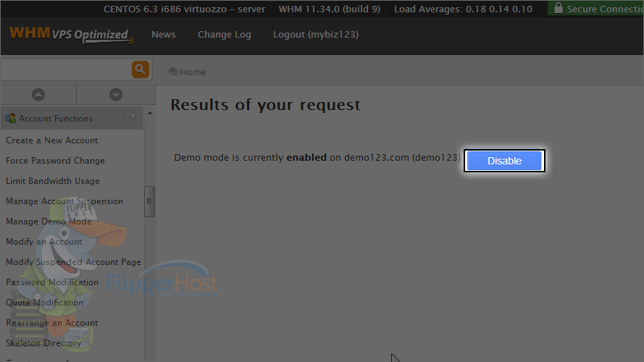Collapse the Account Functions section chevron
This screenshot has width=644, height=362.
tap(133, 118)
